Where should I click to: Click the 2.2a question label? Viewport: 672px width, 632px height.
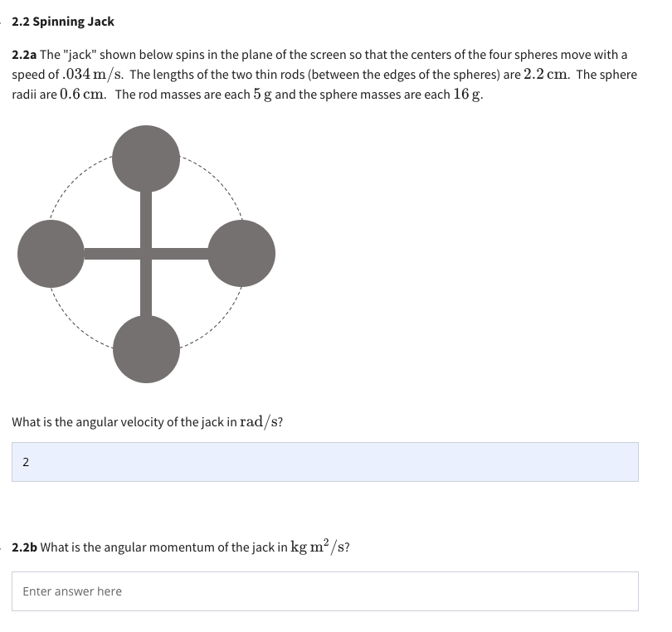pos(25,56)
